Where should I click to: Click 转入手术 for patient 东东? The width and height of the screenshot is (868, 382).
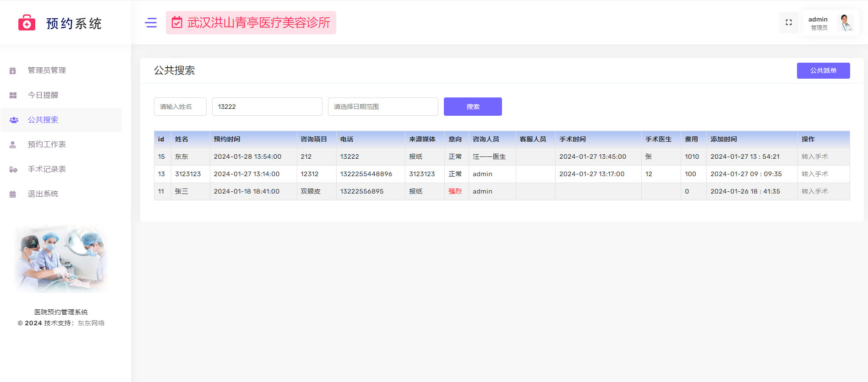point(814,156)
